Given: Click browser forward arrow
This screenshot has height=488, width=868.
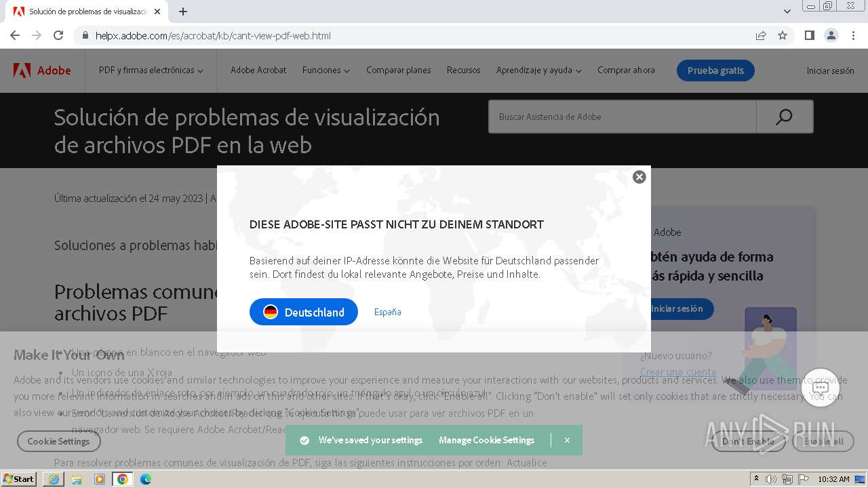Looking at the screenshot, I should pyautogui.click(x=37, y=35).
